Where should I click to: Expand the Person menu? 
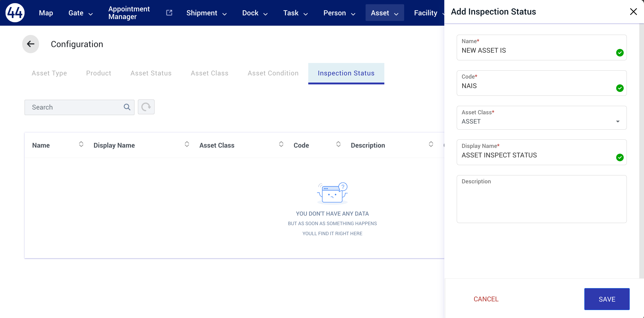339,13
